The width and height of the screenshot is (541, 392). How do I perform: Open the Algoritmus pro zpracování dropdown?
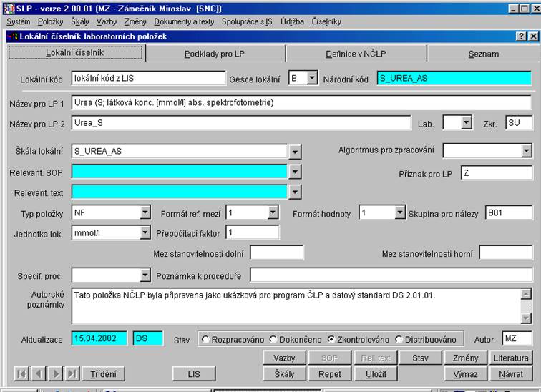(x=527, y=151)
